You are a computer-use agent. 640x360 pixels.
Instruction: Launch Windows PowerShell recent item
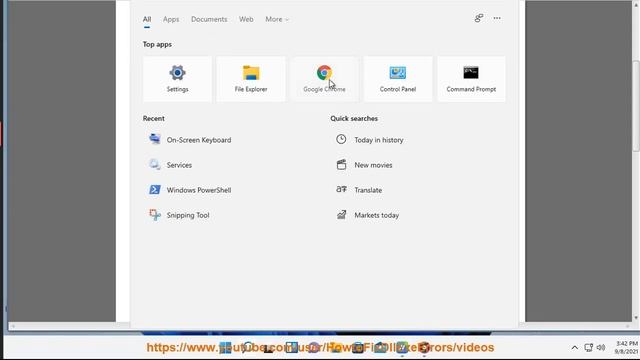pos(190,190)
